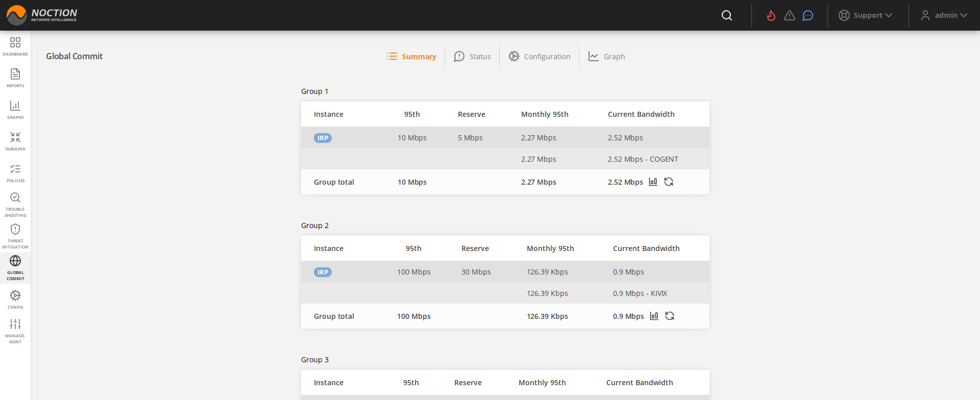Screen dimensions: 980x400
Task: Click the IRP badge in Group 2
Action: (x=323, y=272)
